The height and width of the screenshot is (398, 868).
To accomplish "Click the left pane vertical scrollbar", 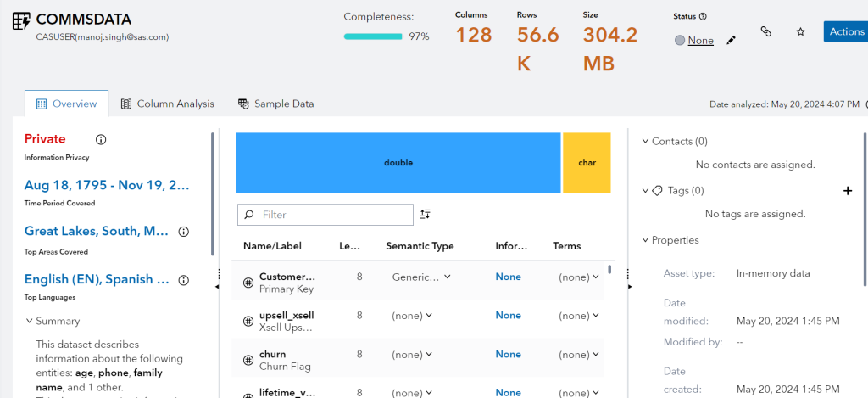I will 213,194.
